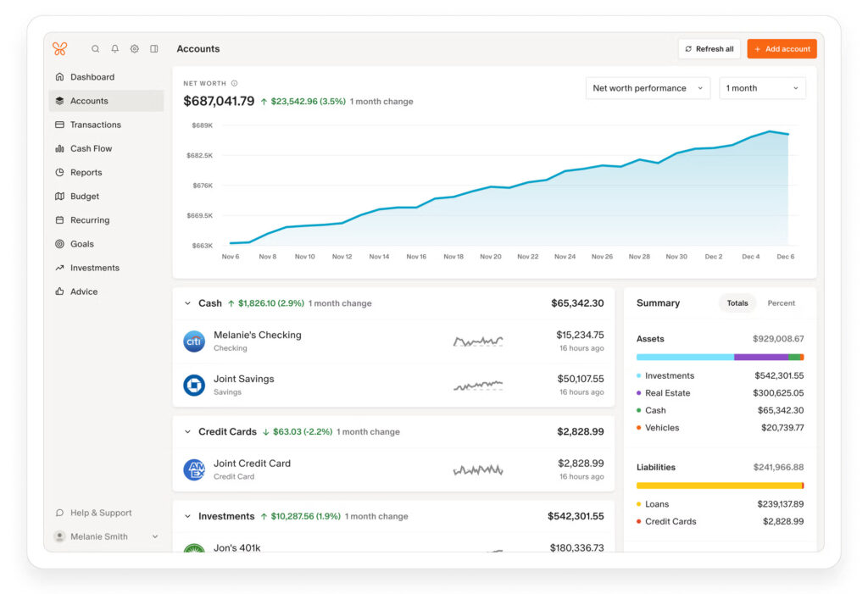This screenshot has height=594, width=868.
Task: Click the Monarch butterfly logo
Action: (59, 49)
